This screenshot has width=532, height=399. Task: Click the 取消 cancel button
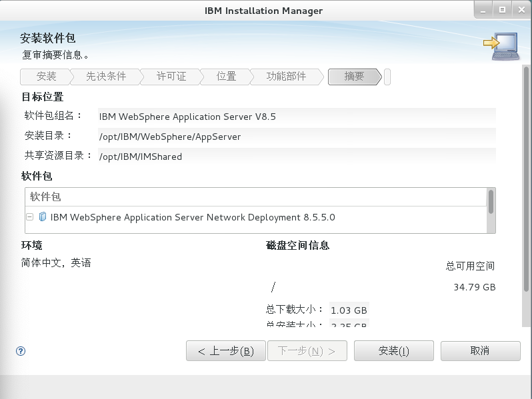click(x=480, y=351)
